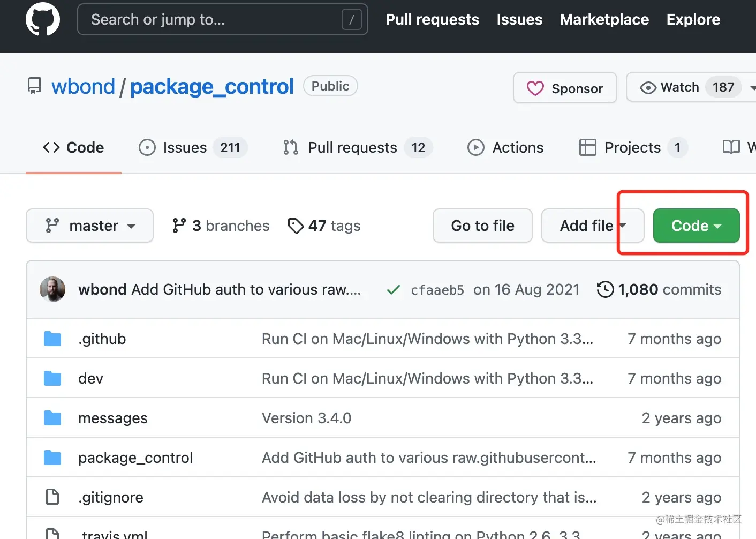Click wbond's avatar picture
The width and height of the screenshot is (756, 539).
52,289
